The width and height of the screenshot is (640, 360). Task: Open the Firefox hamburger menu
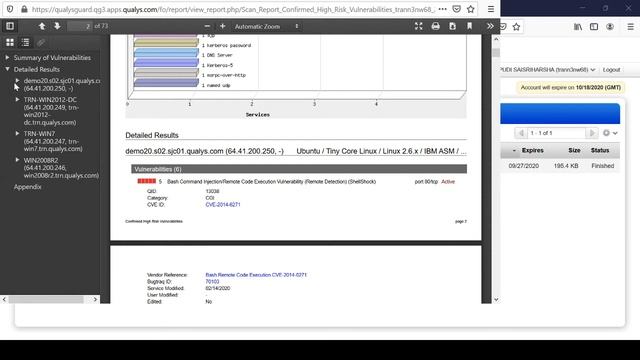[x=491, y=9]
